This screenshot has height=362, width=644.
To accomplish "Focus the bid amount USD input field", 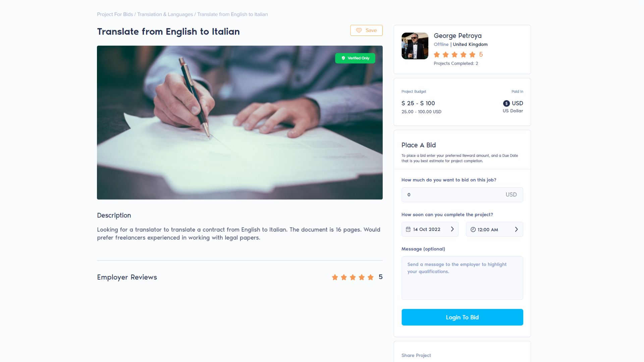I will point(462,195).
